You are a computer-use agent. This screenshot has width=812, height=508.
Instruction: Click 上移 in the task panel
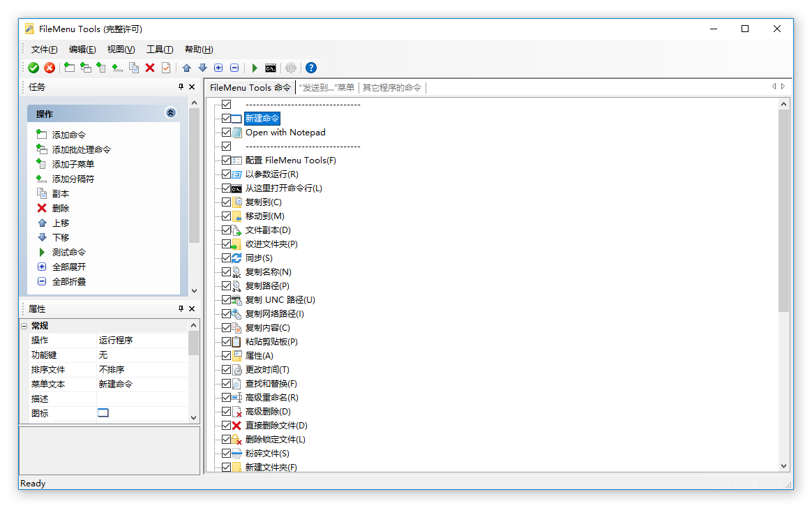click(x=61, y=223)
